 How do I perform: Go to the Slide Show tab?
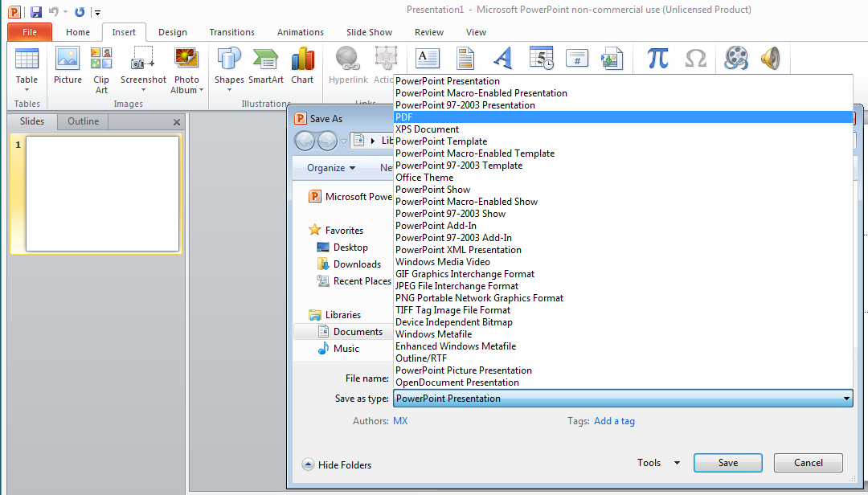(x=369, y=32)
